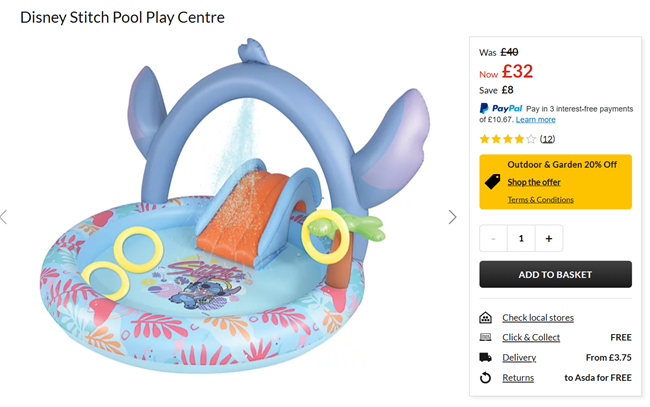Click the quantity input field
The width and height of the screenshot is (650, 407).
[520, 238]
